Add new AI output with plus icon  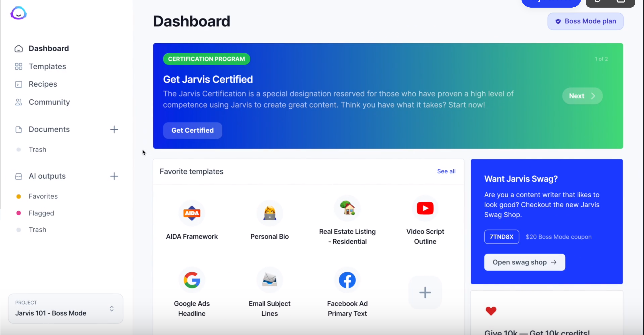(114, 176)
